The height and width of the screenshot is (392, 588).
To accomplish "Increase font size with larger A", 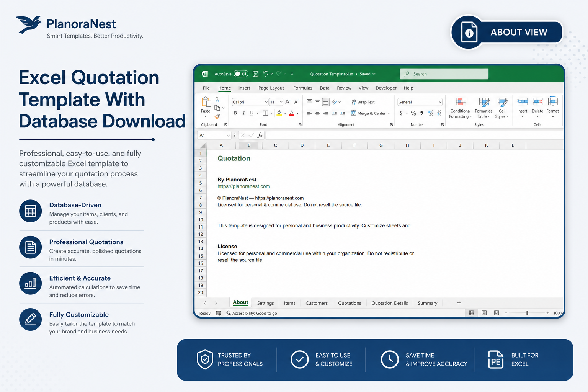I will point(287,102).
